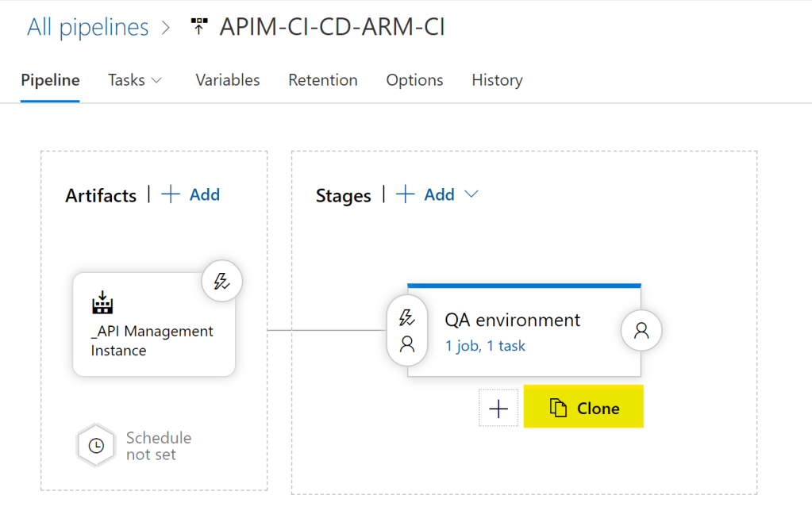Click the artifact continuous deployment trigger lightning icon
This screenshot has height=526, width=812.
[221, 281]
